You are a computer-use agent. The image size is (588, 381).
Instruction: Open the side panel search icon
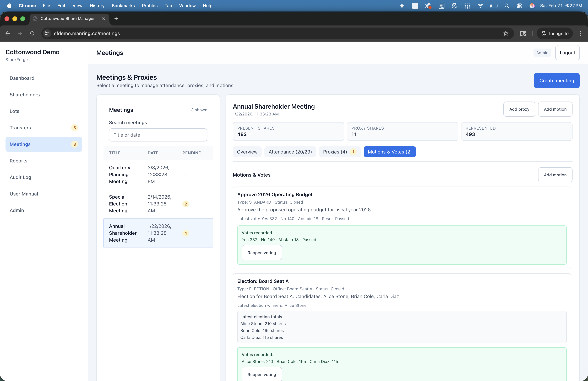point(523,33)
